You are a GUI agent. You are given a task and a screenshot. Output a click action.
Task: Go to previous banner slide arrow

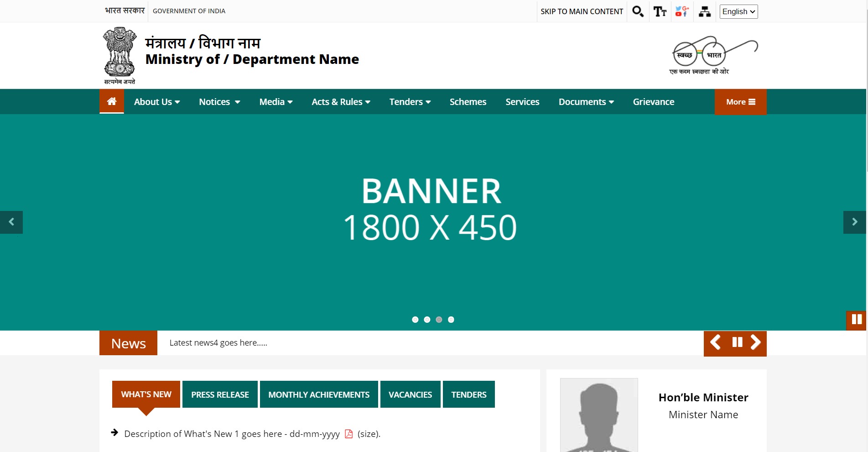[x=11, y=222]
